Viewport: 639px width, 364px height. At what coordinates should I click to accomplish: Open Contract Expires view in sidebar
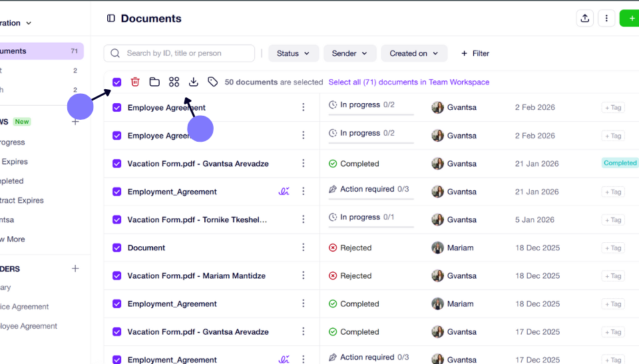coord(22,200)
